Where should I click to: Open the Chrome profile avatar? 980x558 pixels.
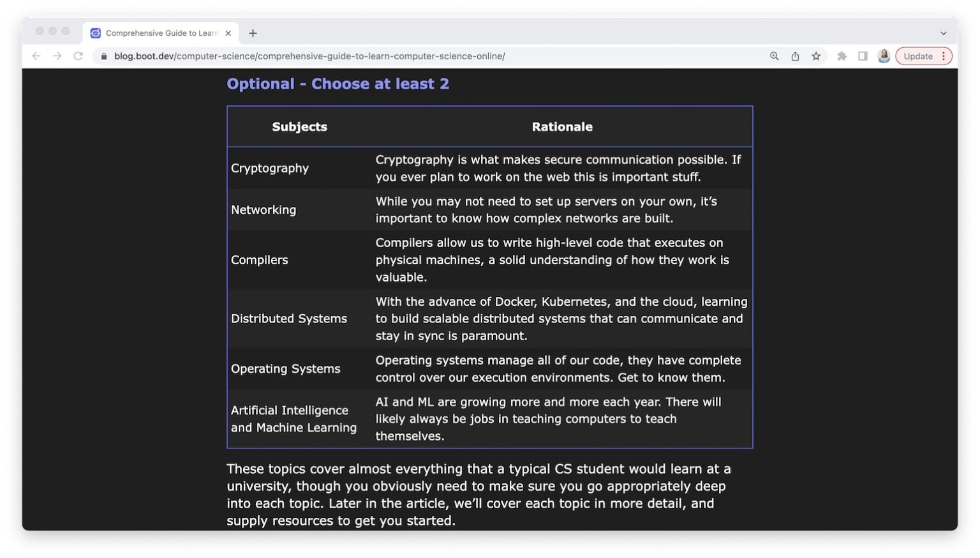click(x=884, y=56)
